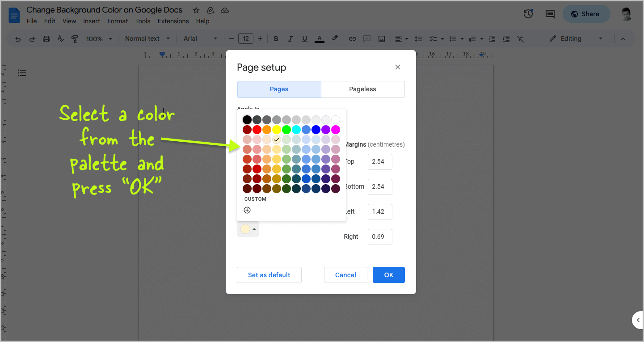This screenshot has height=342, width=644.
Task: Open the Arial font dropdown
Action: pos(201,39)
